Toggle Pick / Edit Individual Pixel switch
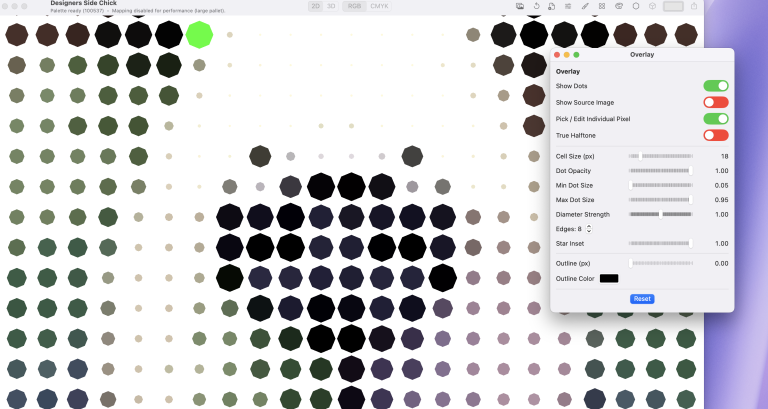Screen dimensions: 768x409 pos(716,119)
